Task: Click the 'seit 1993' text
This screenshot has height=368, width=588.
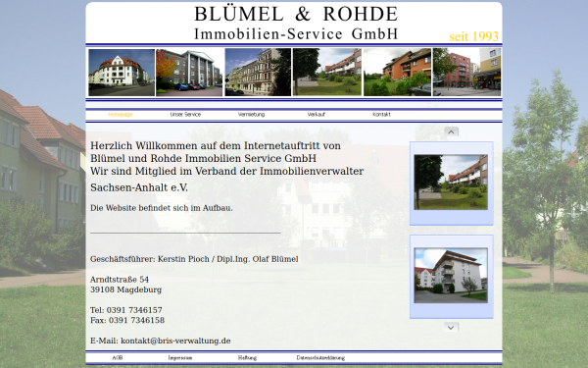Action: pyautogui.click(x=474, y=36)
